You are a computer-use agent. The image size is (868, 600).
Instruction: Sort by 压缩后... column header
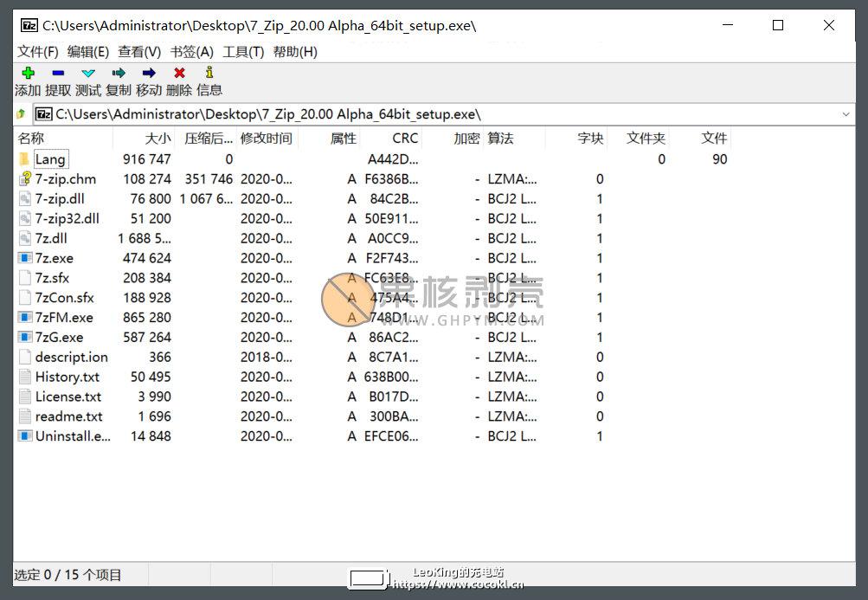point(206,138)
